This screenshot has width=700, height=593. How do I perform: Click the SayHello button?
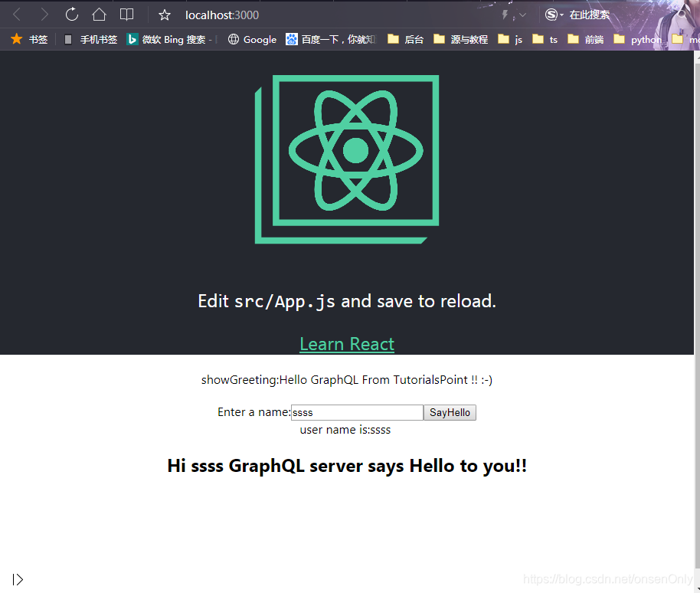450,412
